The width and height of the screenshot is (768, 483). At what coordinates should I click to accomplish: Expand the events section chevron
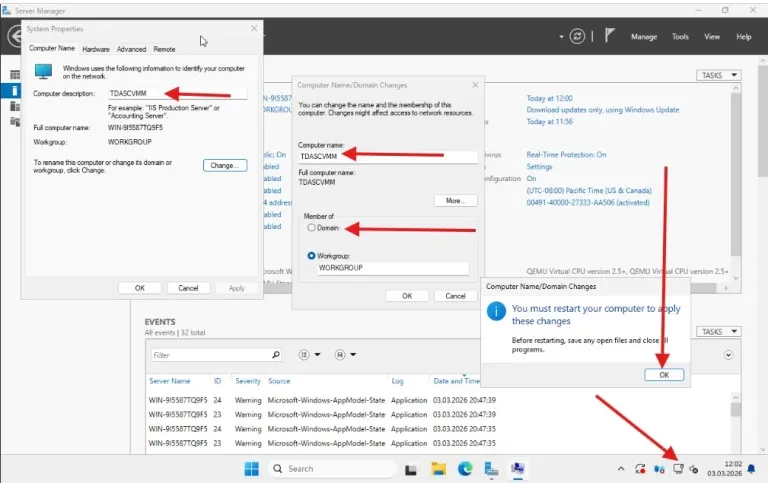click(728, 355)
